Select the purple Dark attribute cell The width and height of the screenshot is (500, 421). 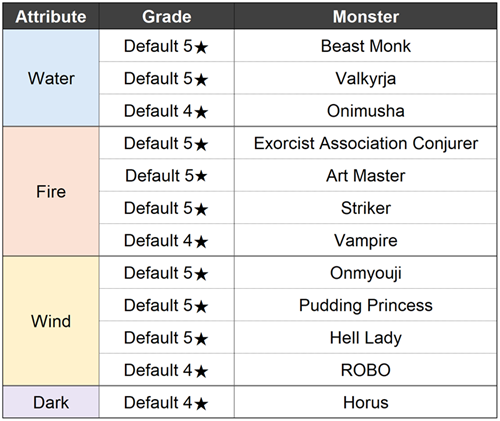tap(51, 402)
